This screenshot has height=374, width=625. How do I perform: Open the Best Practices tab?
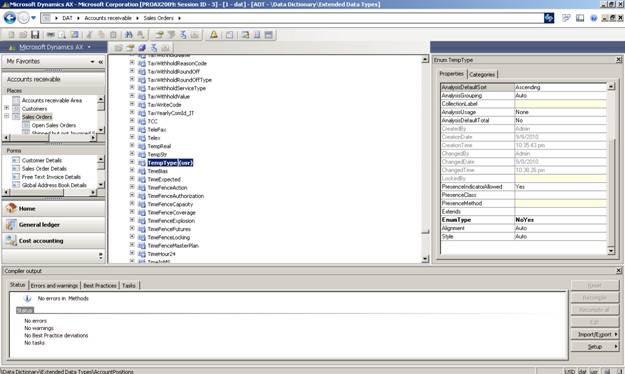click(100, 285)
